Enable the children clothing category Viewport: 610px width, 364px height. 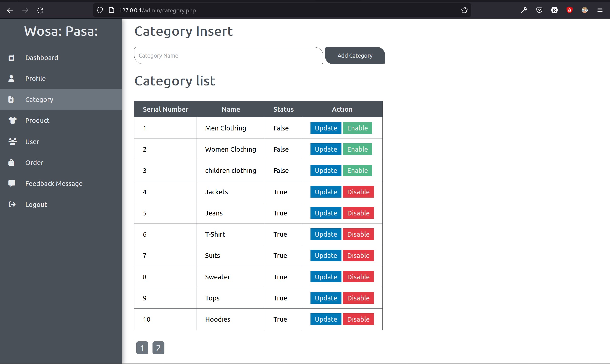click(357, 170)
